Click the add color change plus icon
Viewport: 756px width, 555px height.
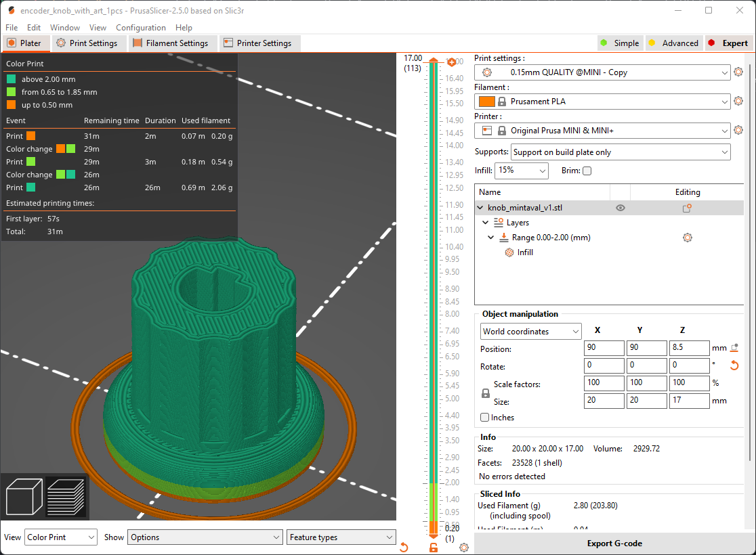(451, 62)
